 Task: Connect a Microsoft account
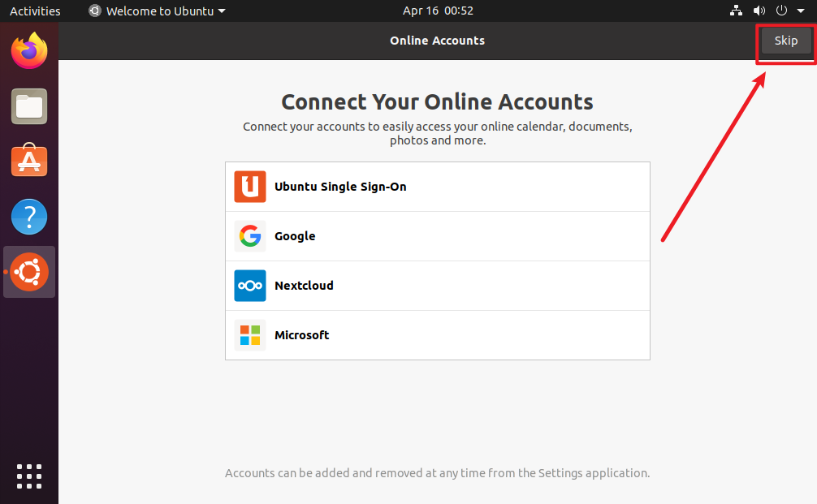tap(438, 335)
